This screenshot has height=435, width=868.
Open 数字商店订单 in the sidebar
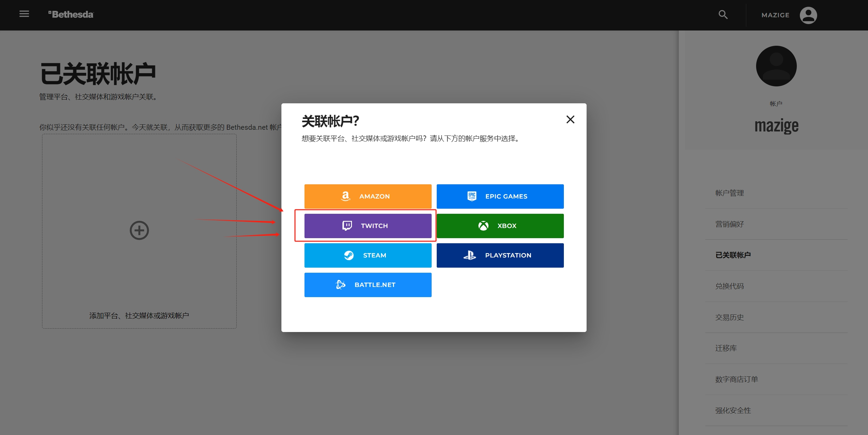pos(736,379)
